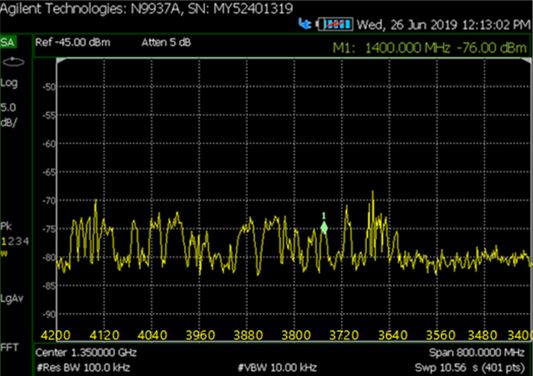
Task: Click the connection status icon beside battery
Action: click(305, 24)
